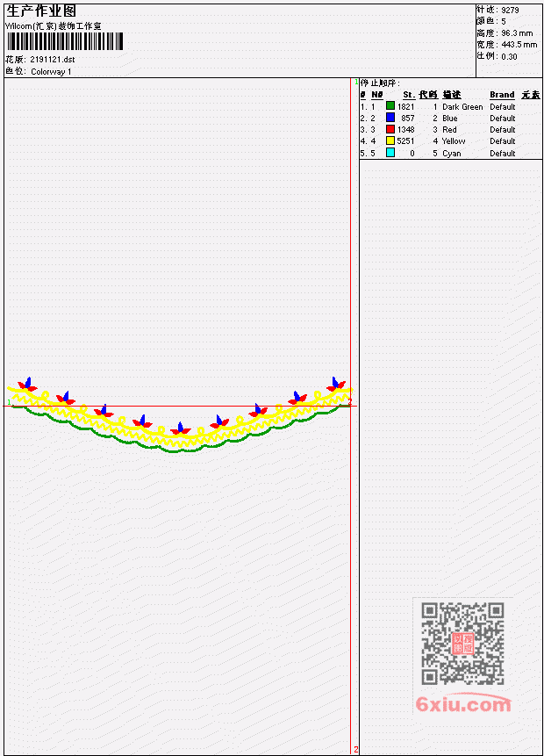
Task: Click the Dark Green color swatch
Action: 390,106
